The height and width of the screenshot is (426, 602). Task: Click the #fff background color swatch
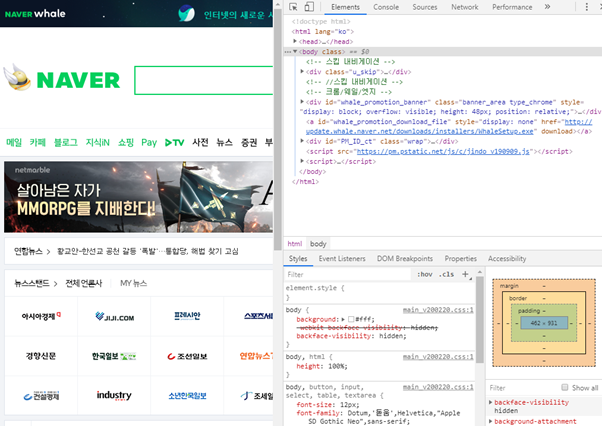351,319
